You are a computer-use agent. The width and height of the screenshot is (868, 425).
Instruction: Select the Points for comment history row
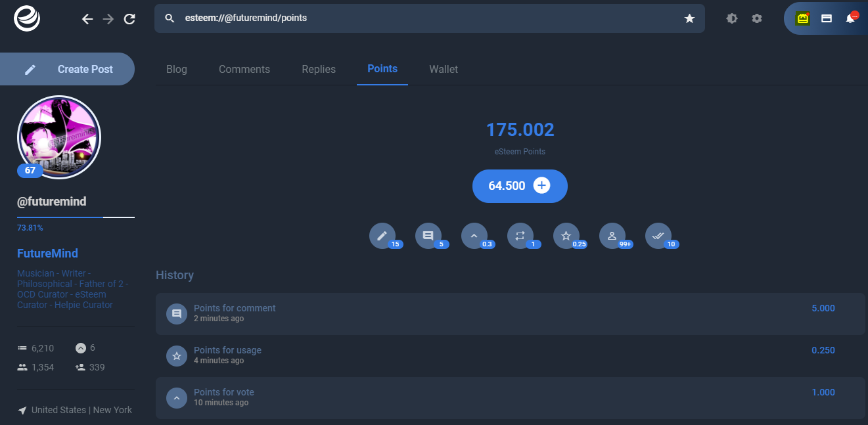tap(511, 314)
